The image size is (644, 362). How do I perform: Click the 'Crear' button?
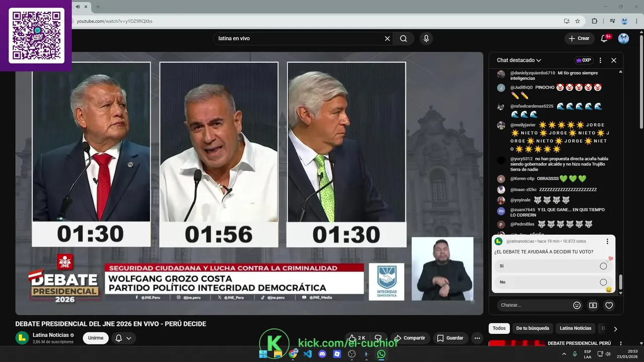click(579, 38)
